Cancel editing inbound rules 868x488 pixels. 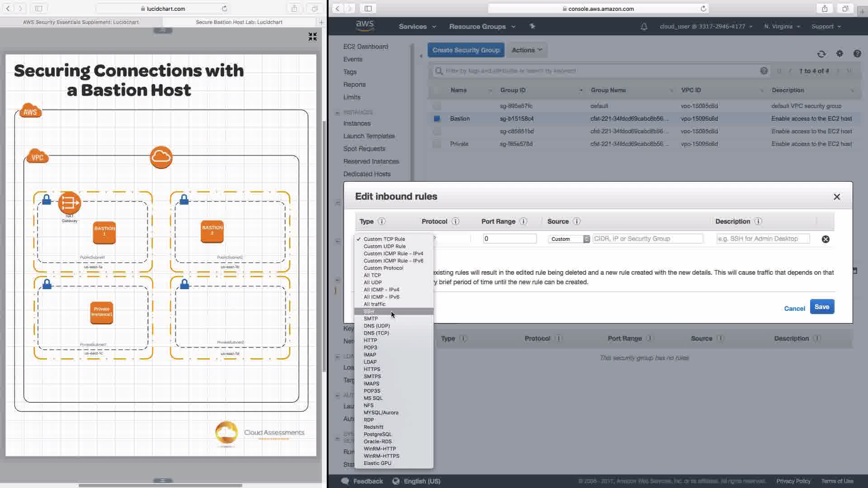(794, 309)
